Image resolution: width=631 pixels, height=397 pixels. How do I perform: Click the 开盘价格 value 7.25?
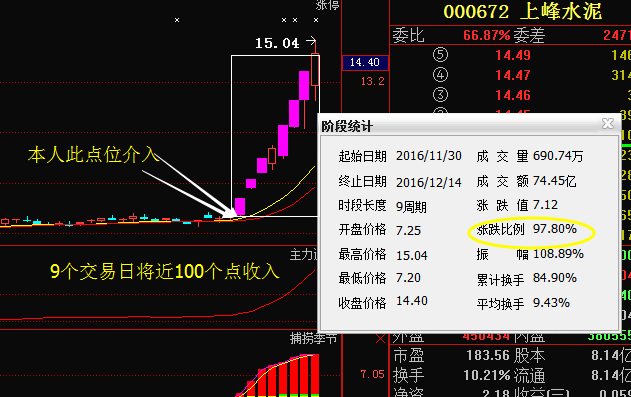point(408,230)
